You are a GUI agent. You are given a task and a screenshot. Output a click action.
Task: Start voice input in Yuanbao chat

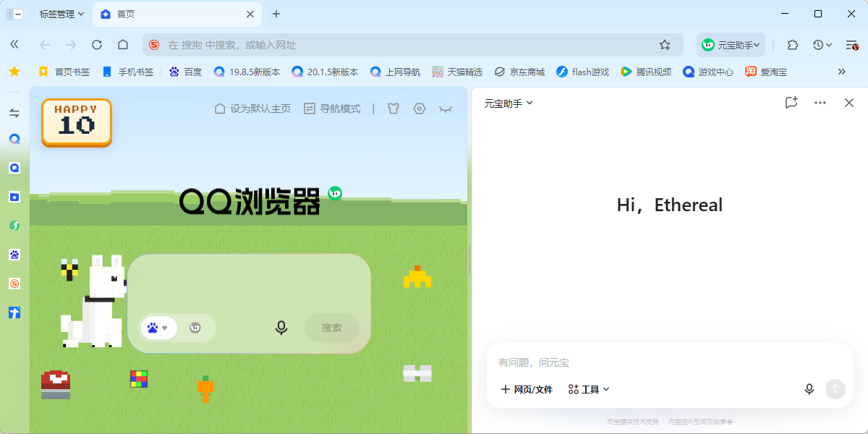pyautogui.click(x=809, y=389)
